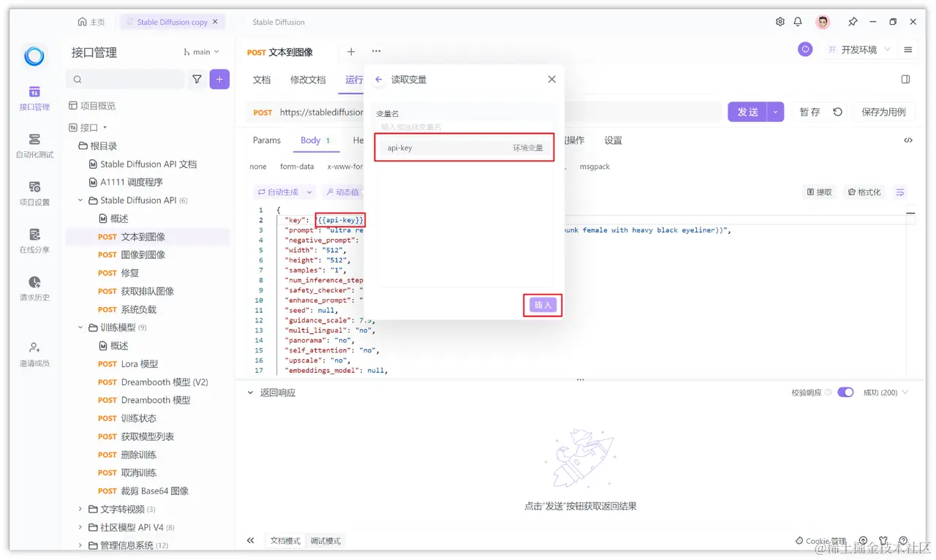Image resolution: width=936 pixels, height=560 pixels.
Task: Select the msgpack body type
Action: coord(595,167)
